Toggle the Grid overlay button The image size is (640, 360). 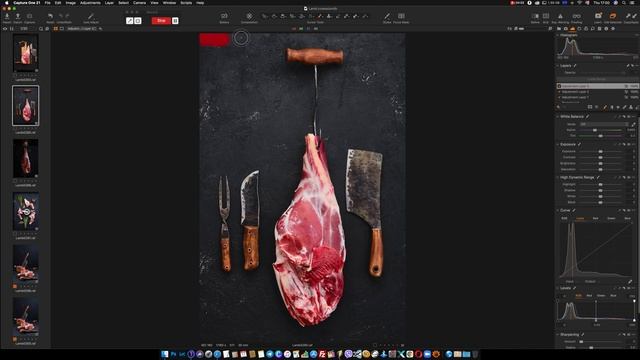(x=546, y=16)
